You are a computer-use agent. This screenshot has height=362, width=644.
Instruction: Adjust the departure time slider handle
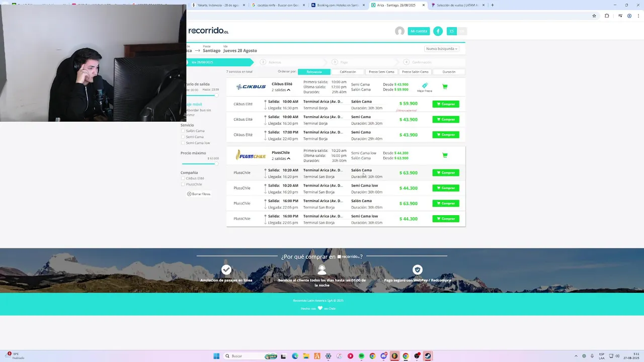217,95
